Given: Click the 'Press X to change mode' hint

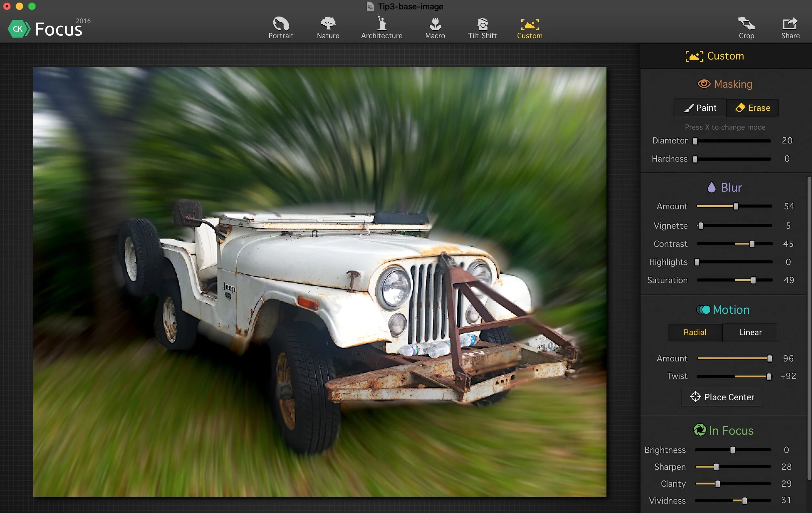Looking at the screenshot, I should coord(725,127).
